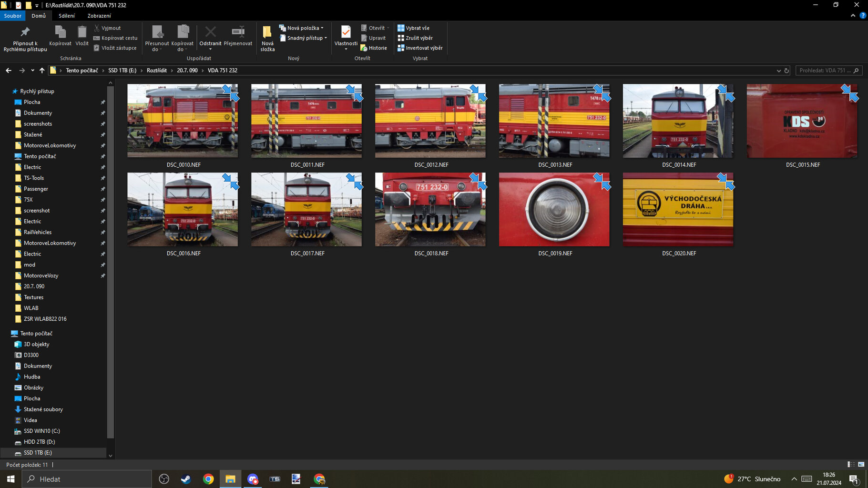Select the DSC_0020.NEF thumbnail
868x488 pixels.
click(678, 210)
